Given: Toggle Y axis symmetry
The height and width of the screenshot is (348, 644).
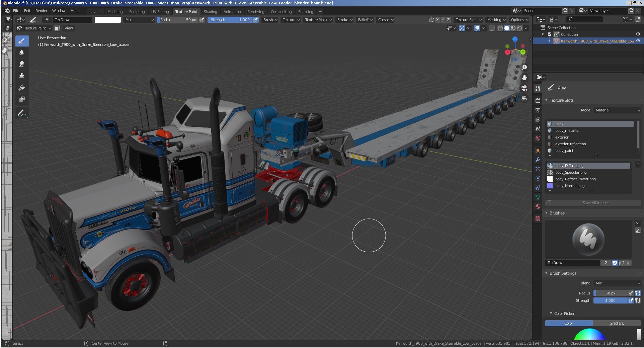Looking at the screenshot, I should [x=443, y=20].
